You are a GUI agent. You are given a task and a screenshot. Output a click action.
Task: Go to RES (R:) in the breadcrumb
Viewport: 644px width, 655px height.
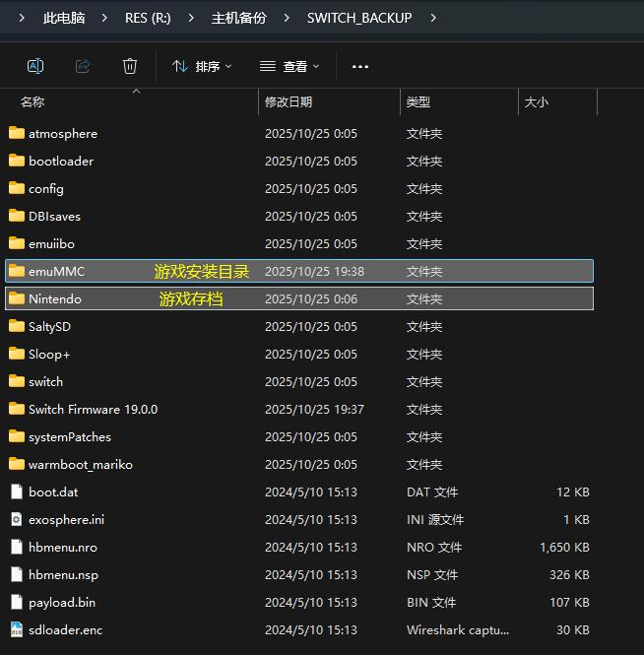148,18
